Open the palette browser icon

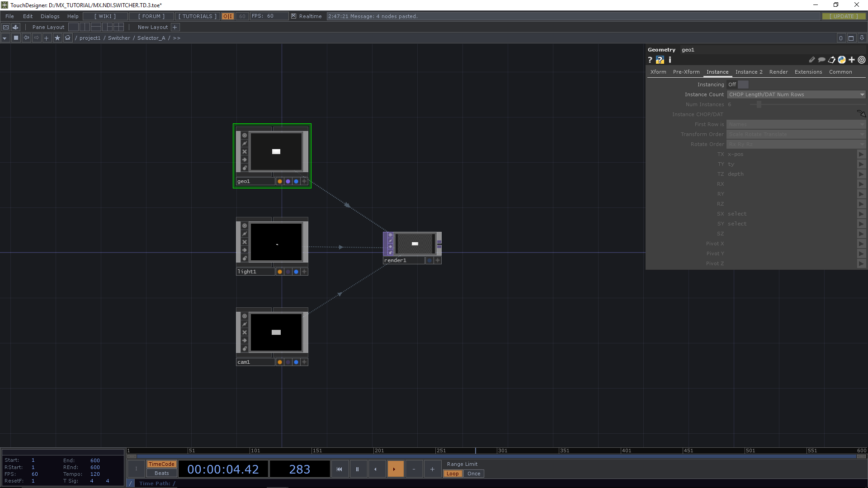pyautogui.click(x=16, y=27)
